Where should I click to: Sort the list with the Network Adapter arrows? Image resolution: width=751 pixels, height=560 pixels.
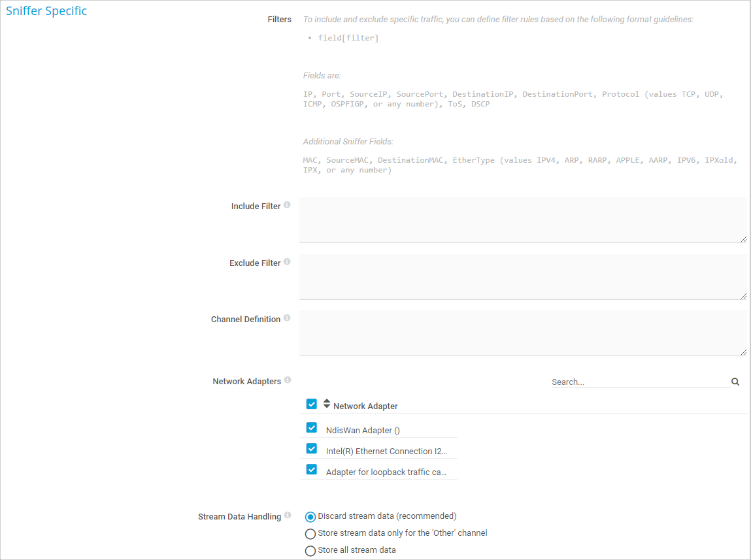coord(327,404)
